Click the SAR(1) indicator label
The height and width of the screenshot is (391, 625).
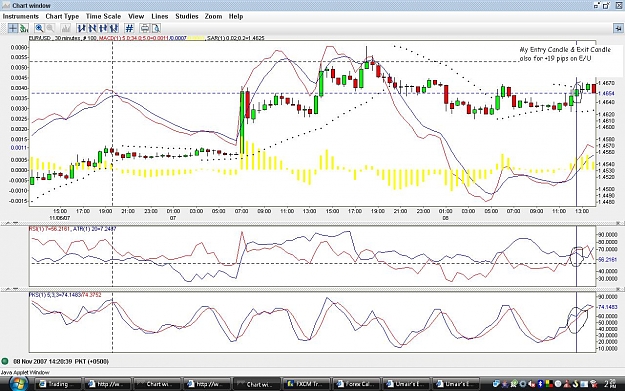[235, 38]
